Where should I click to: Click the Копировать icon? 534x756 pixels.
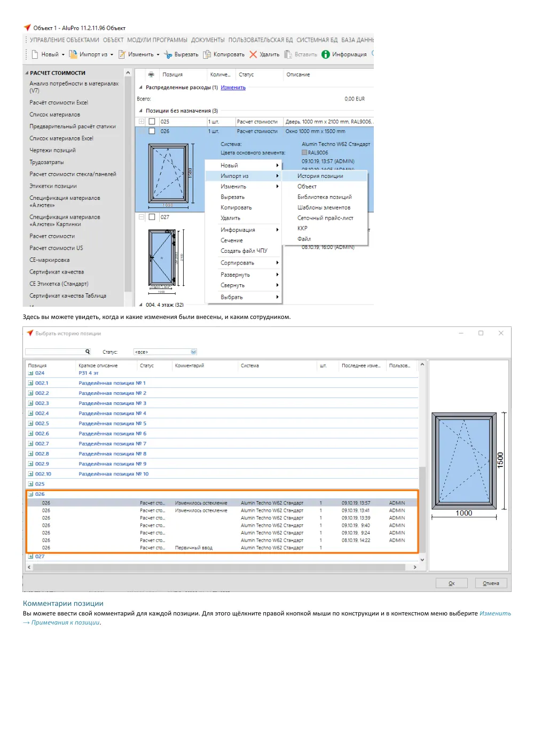pos(207,54)
